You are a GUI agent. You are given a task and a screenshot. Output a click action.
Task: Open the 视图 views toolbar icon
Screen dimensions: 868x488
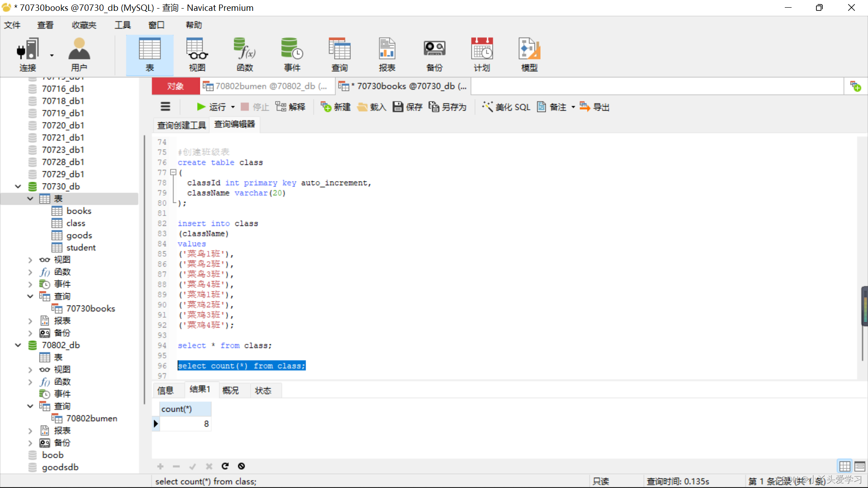click(x=197, y=55)
